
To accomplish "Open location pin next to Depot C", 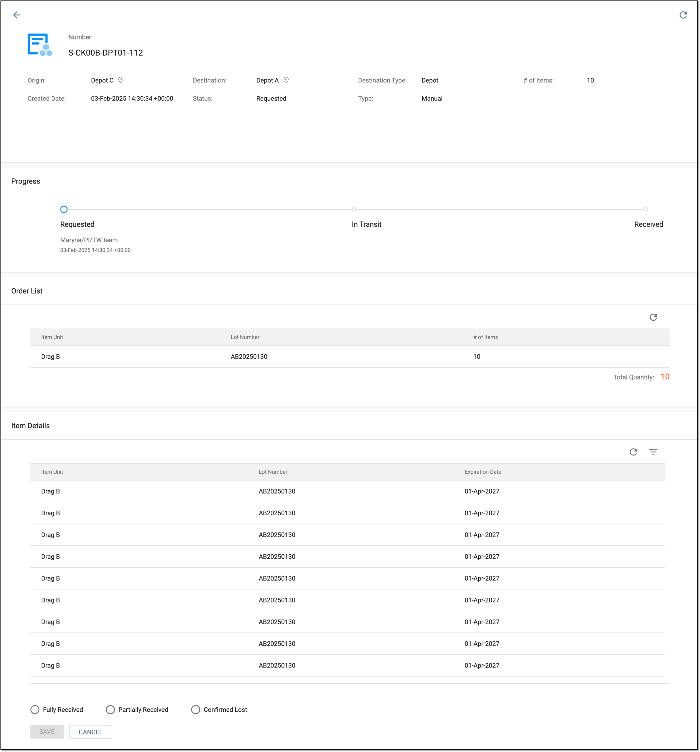I will coord(121,80).
